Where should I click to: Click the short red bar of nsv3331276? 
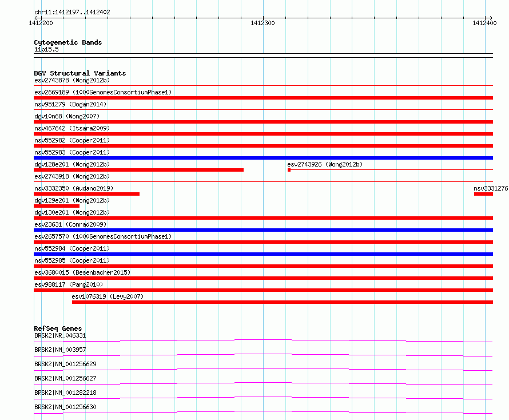pyautogui.click(x=483, y=194)
